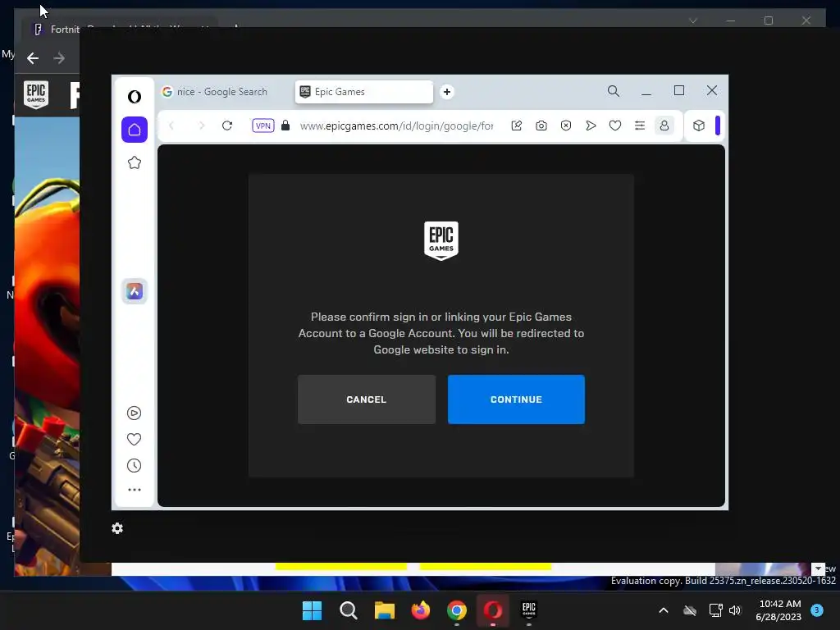This screenshot has width=840, height=630.
Task: Open the profile account icon
Action: pos(664,126)
